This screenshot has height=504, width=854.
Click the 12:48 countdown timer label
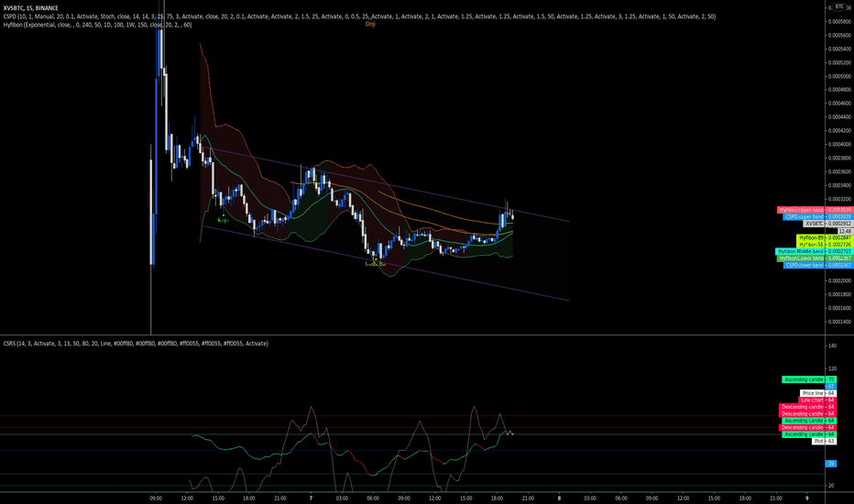(x=845, y=231)
